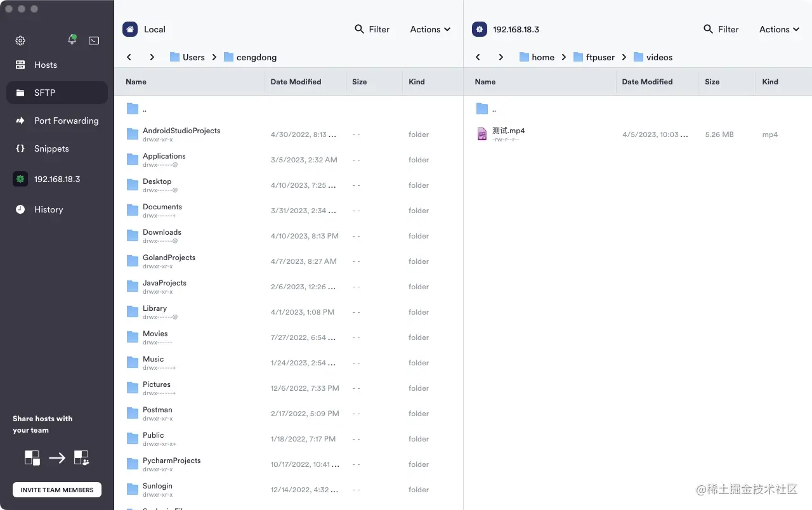Select Applications folder icon
This screenshot has height=510, width=812.
(133, 159)
